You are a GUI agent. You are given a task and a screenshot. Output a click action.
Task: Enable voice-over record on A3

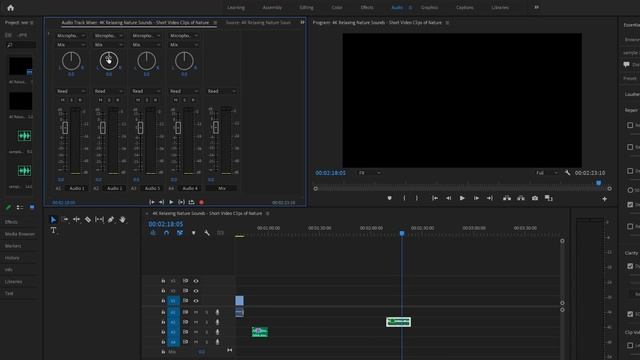click(x=217, y=332)
